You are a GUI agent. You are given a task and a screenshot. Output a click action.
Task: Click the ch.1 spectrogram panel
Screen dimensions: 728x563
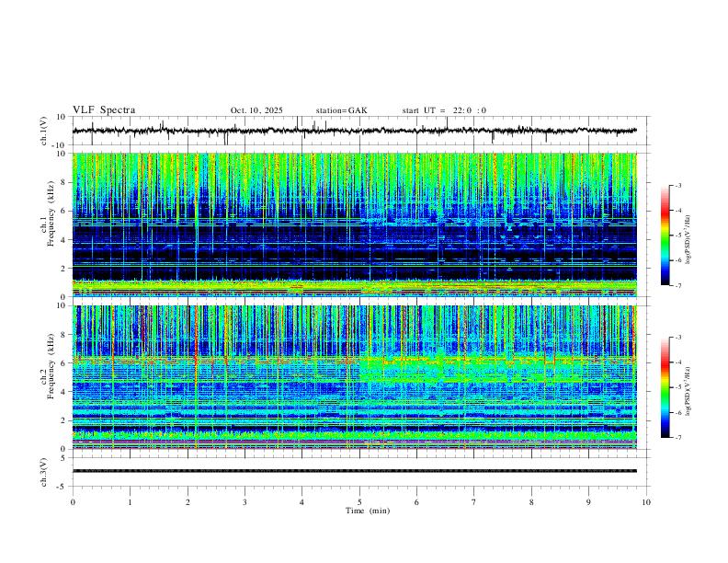(x=354, y=224)
